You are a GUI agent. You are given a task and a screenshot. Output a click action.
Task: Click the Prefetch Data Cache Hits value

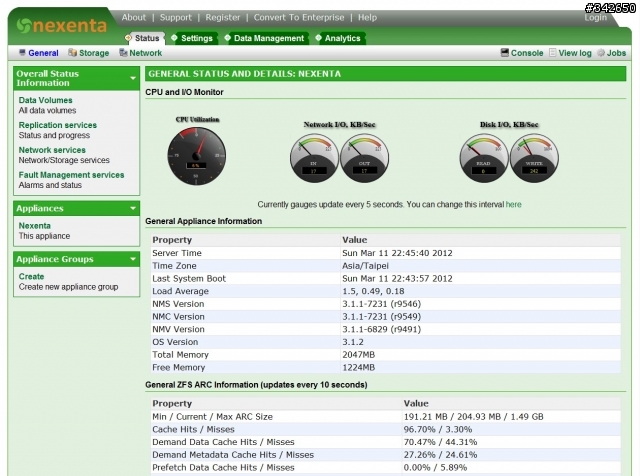435,467
